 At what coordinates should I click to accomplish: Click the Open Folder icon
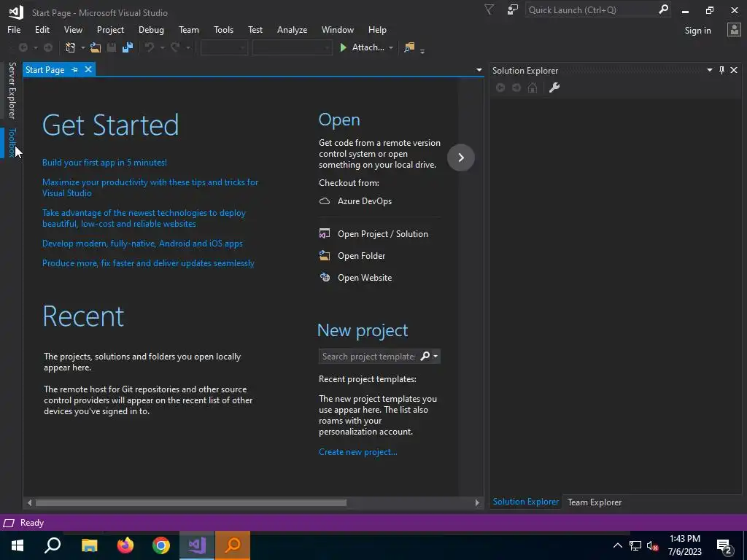(x=325, y=256)
